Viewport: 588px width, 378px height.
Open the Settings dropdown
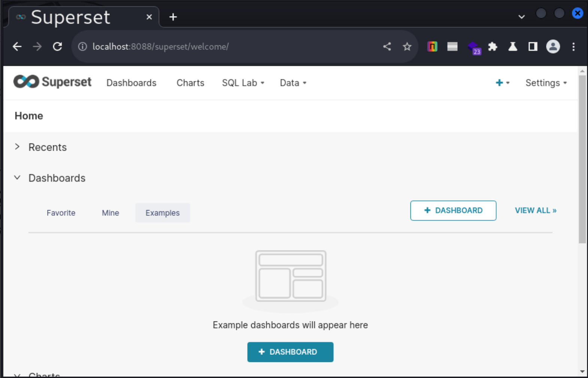point(546,83)
